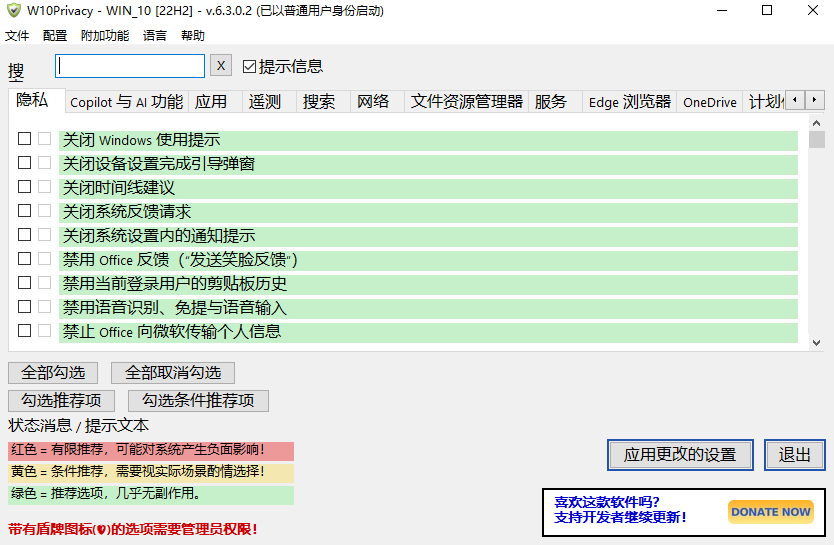The image size is (834, 545).
Task: Select the row text 关闭 Windows 使用提示
Action: click(x=141, y=140)
